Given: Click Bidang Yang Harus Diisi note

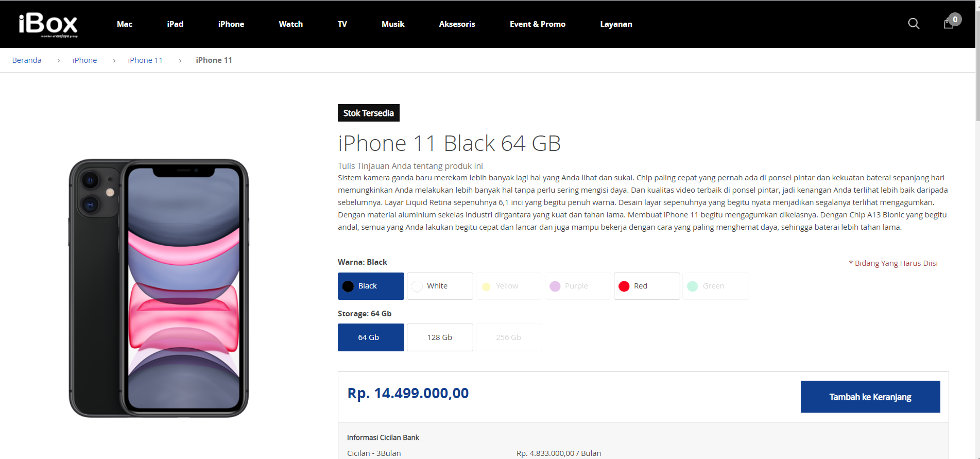Looking at the screenshot, I should [x=893, y=263].
